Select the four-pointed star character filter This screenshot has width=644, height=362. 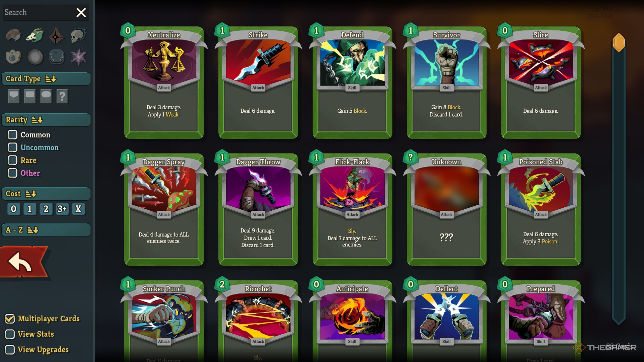[x=57, y=35]
